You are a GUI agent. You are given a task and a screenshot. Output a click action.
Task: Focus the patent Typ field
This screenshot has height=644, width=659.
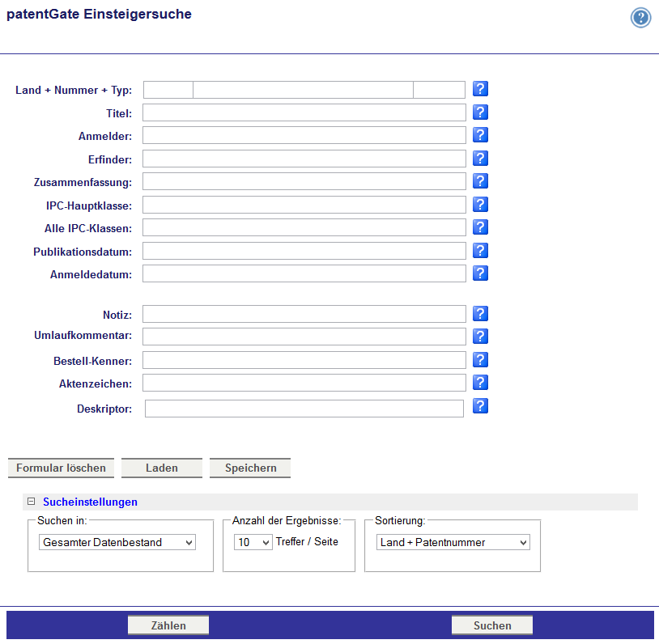(439, 90)
